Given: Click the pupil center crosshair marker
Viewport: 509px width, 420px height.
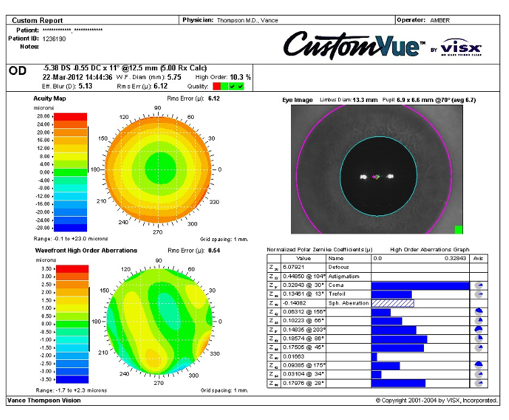Looking at the screenshot, I should (377, 177).
